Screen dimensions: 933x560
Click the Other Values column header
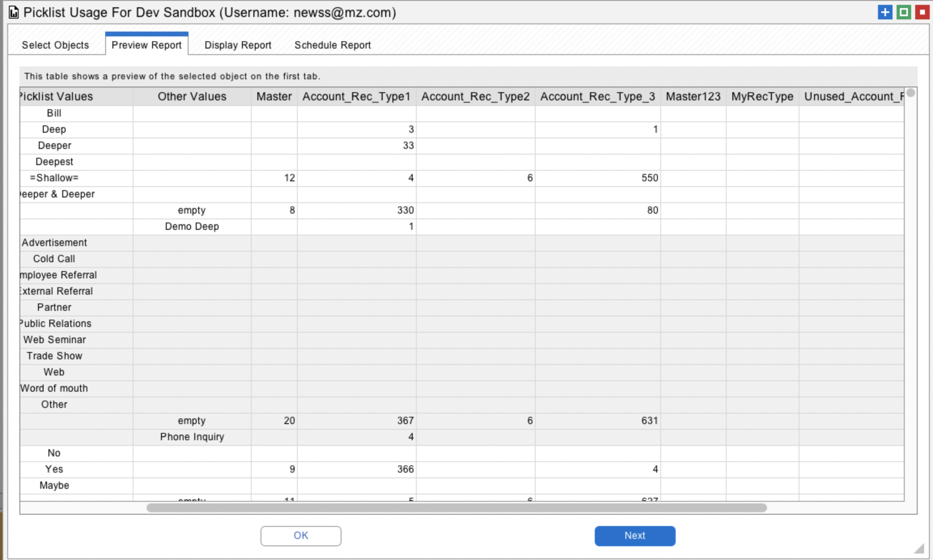tap(192, 97)
